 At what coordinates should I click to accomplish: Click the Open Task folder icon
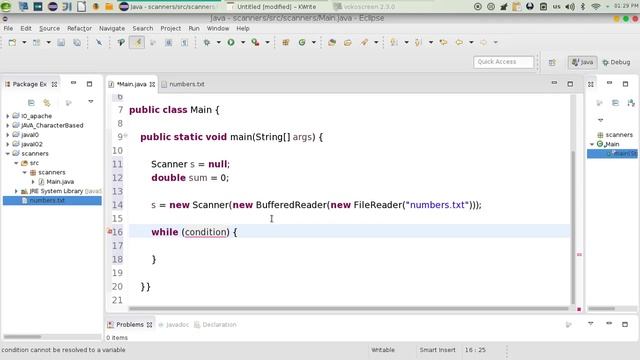(x=348, y=42)
